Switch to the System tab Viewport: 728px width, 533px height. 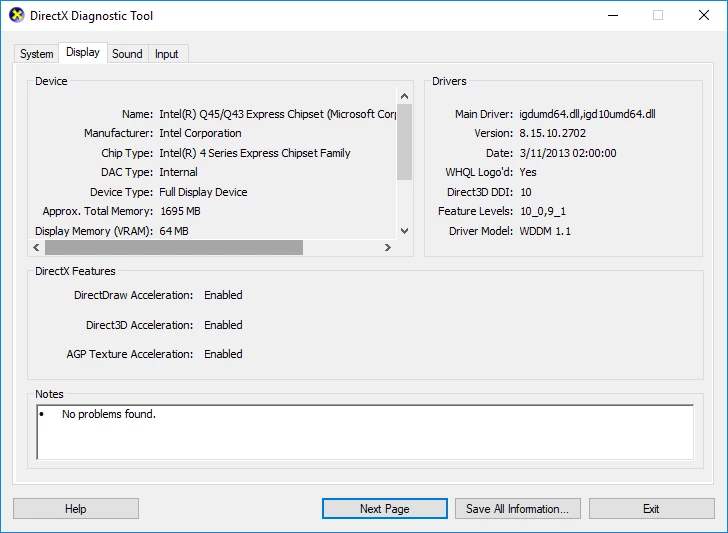coord(37,54)
